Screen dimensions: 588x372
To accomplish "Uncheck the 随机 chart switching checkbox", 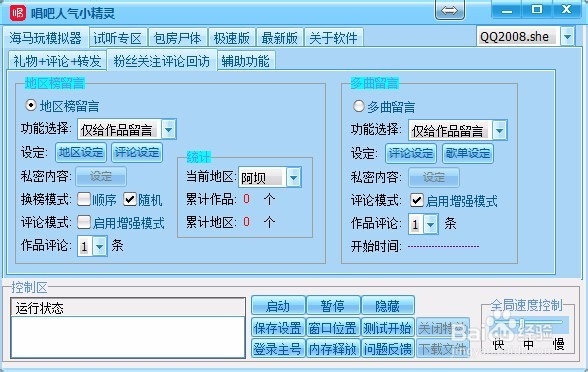I will (130, 199).
